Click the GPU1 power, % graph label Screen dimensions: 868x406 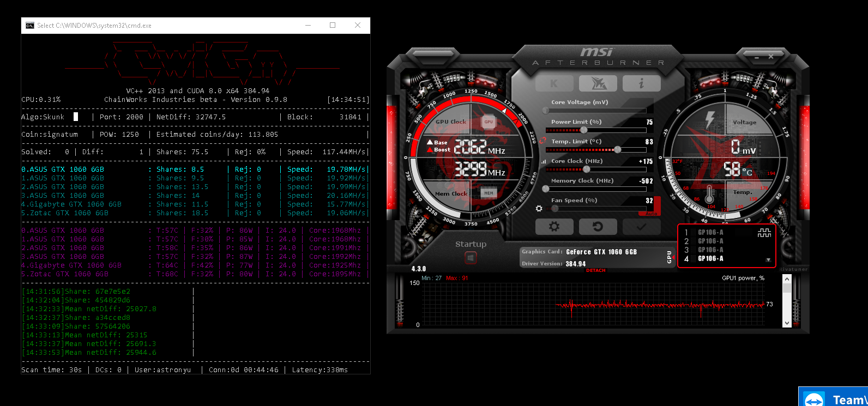point(743,278)
